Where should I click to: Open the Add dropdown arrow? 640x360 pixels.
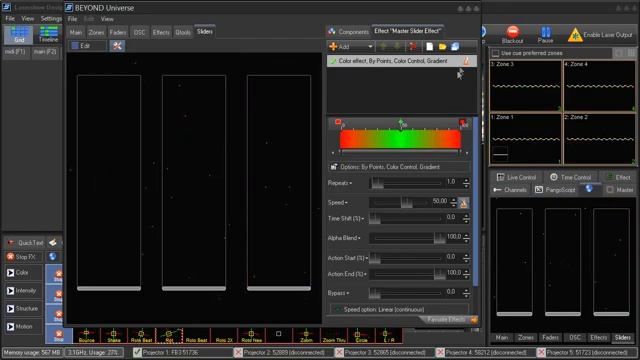pos(370,47)
